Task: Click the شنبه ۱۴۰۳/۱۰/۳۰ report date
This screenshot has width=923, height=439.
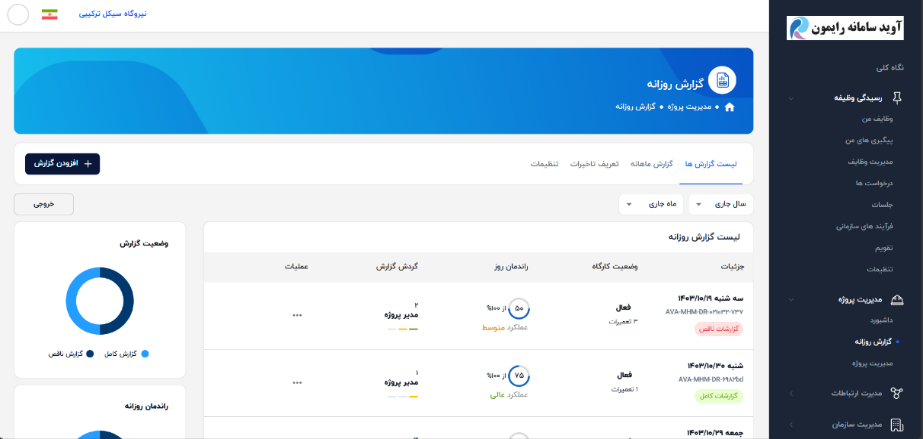Action: [716, 366]
